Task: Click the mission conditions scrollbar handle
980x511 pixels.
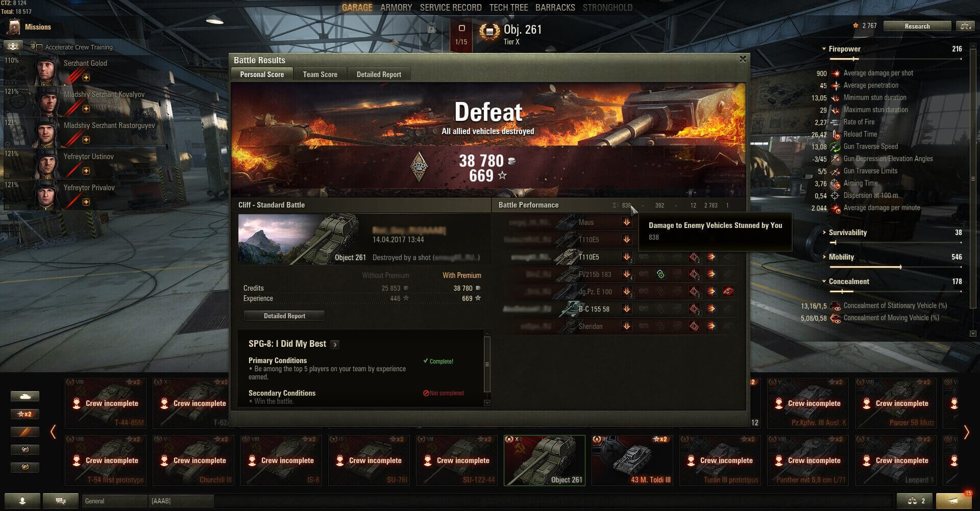Action: pos(487,365)
